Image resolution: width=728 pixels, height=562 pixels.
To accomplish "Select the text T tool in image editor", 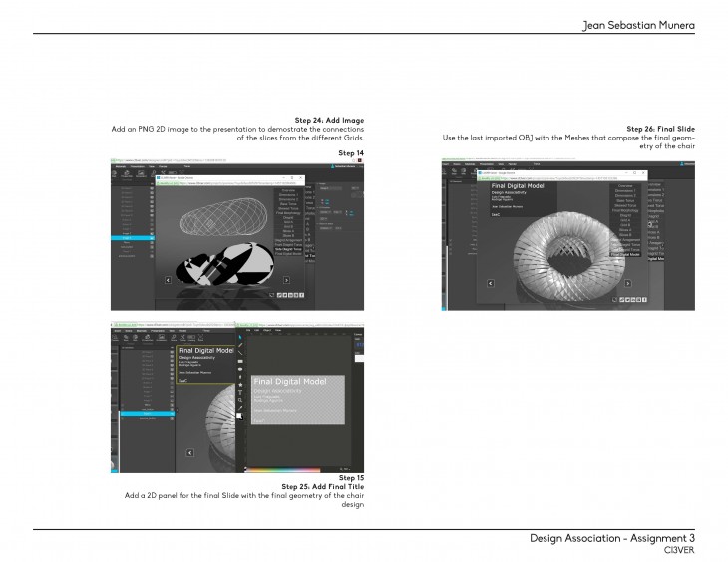I will coord(240,392).
